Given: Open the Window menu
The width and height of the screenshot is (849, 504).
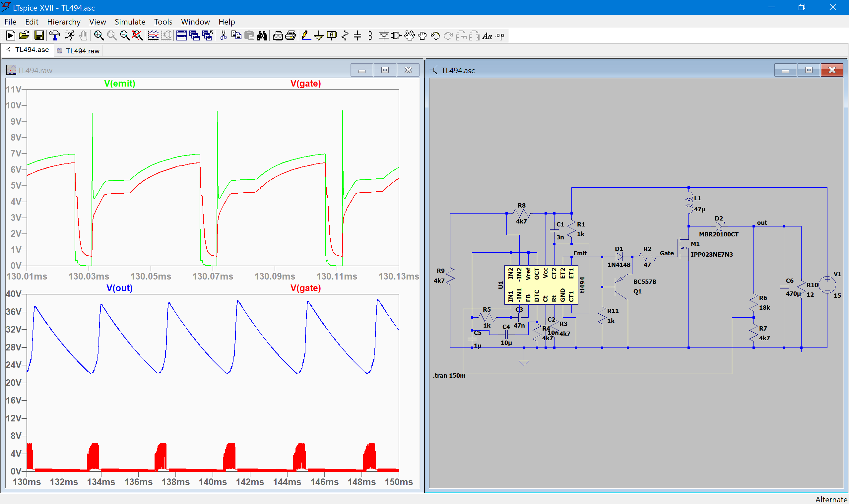Looking at the screenshot, I should (x=195, y=22).
